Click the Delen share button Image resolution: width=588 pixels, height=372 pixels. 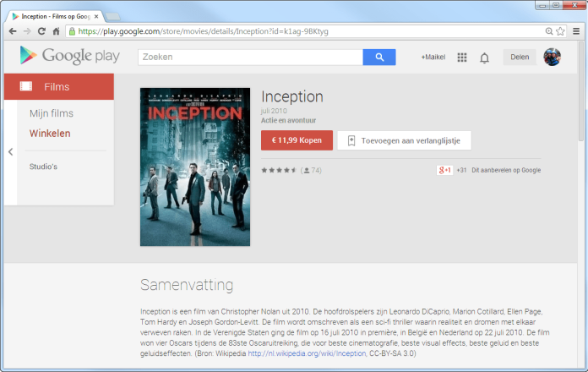(520, 57)
